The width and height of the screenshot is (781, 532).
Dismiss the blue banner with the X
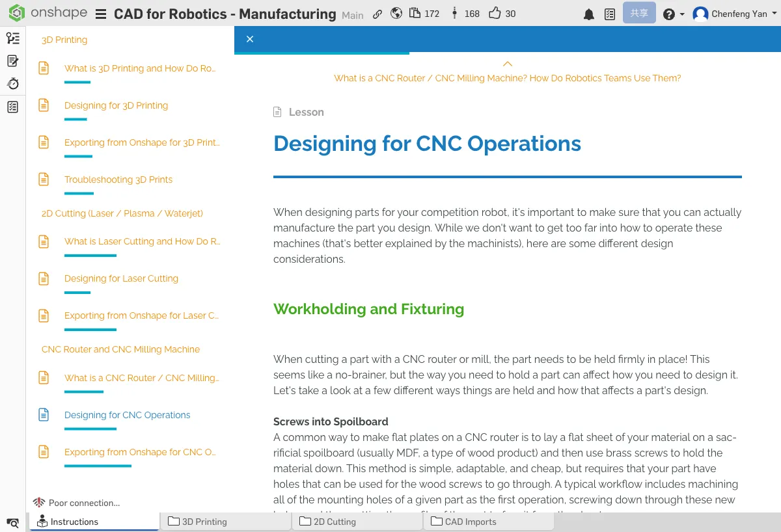click(250, 39)
